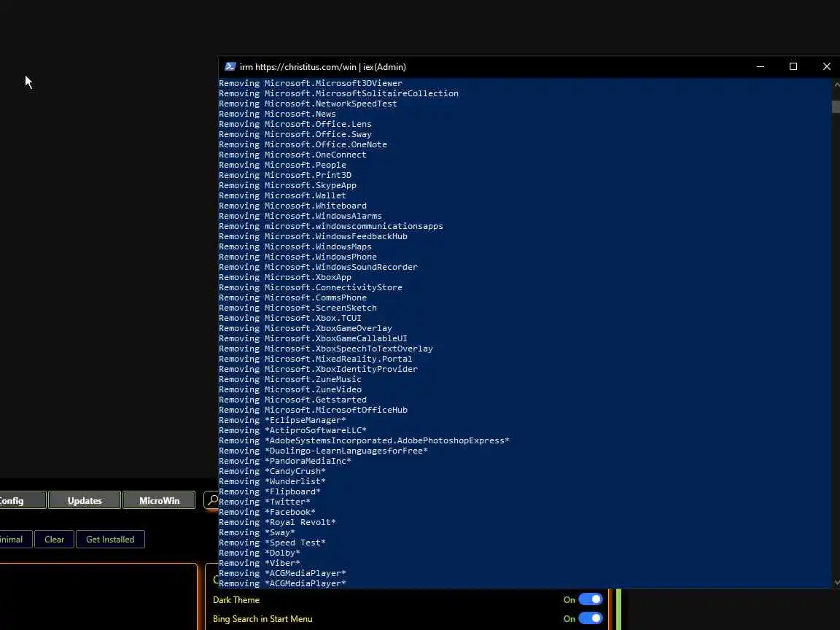Switch to the Updates tab

click(84, 500)
